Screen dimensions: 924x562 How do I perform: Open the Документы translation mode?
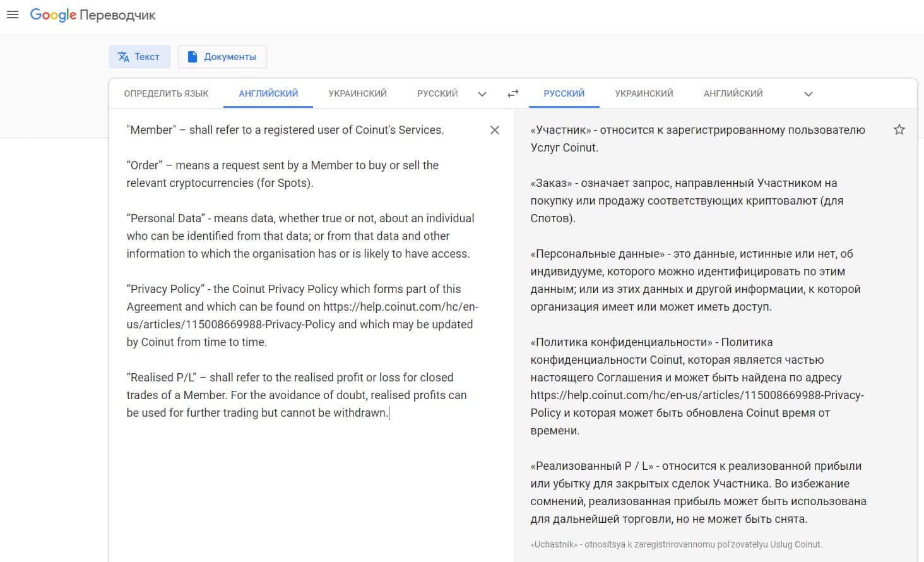(x=222, y=57)
